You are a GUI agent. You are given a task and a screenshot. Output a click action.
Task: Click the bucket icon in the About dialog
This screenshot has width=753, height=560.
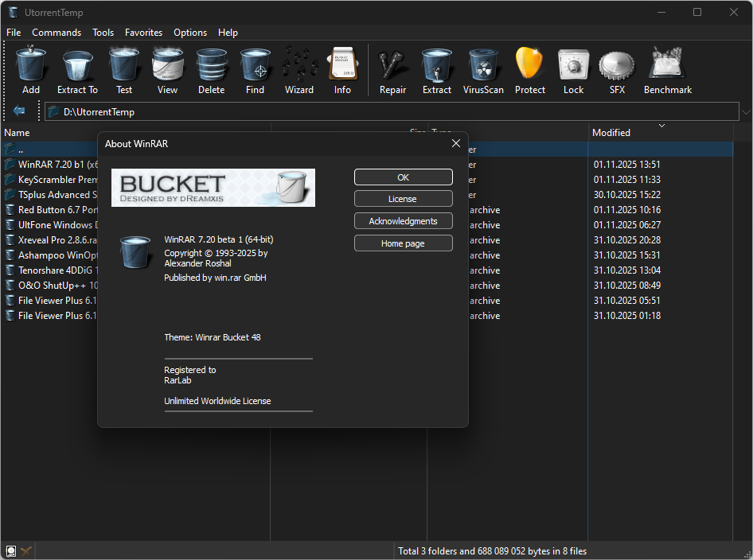135,252
